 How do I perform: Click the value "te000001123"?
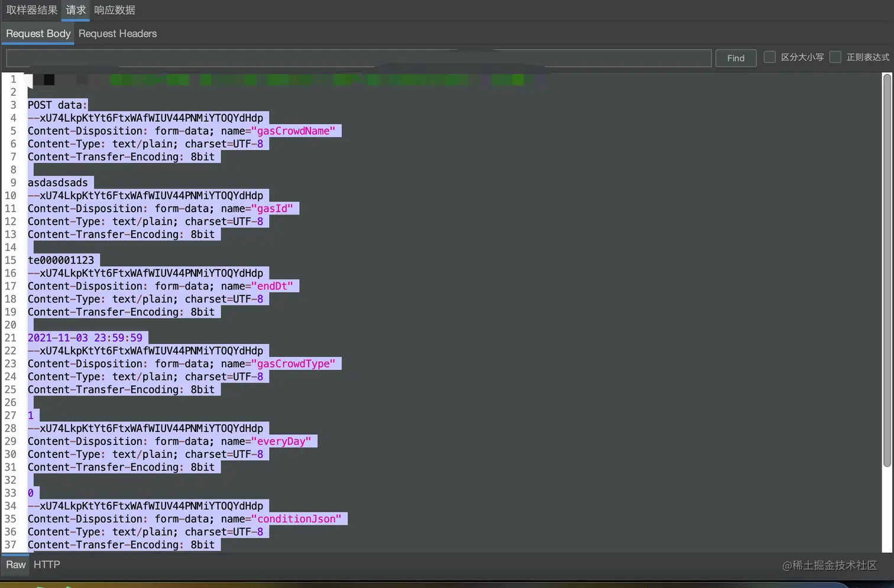(61, 260)
